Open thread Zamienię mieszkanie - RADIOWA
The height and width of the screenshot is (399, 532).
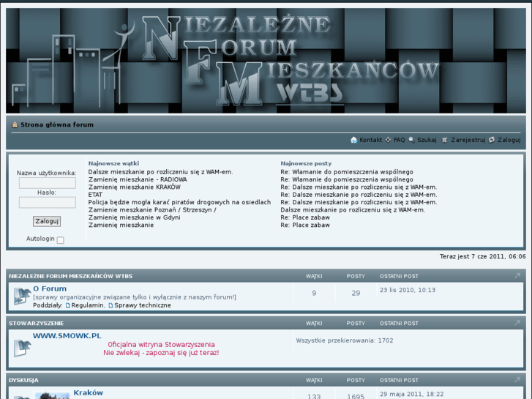pos(138,179)
